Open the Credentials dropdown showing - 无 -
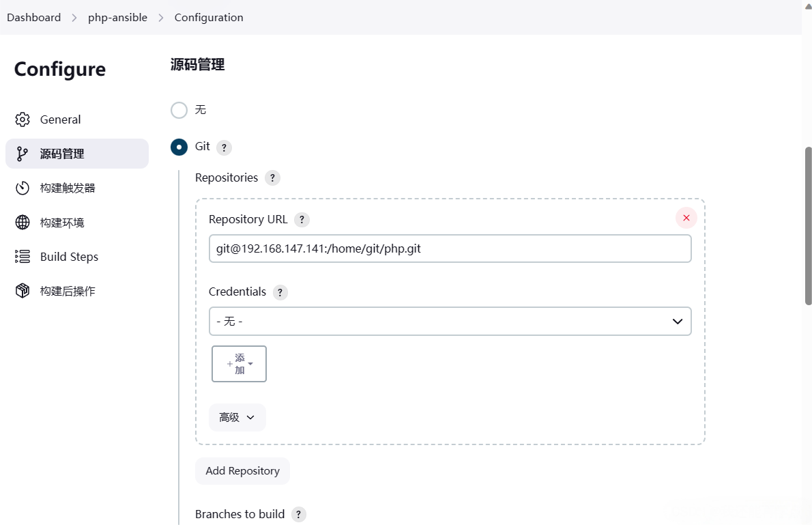 (450, 322)
